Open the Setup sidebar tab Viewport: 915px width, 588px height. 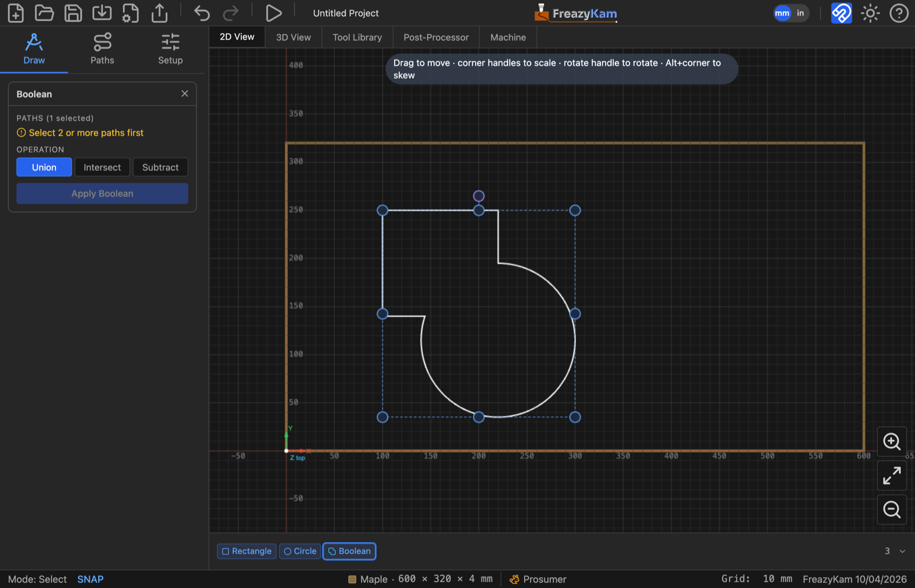point(170,49)
